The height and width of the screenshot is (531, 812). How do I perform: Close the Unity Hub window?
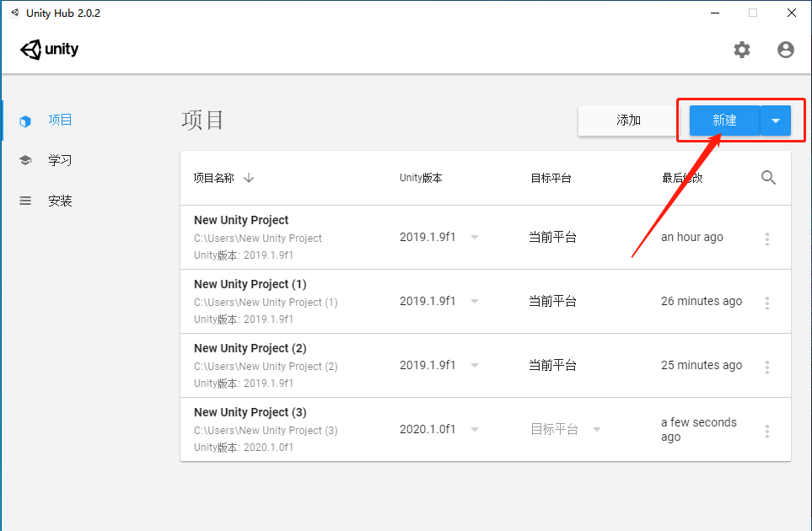[x=791, y=13]
